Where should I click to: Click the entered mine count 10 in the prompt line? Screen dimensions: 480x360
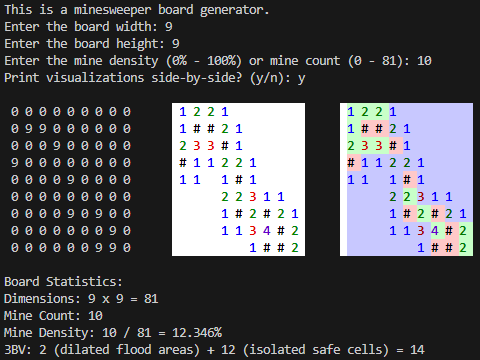click(x=424, y=61)
